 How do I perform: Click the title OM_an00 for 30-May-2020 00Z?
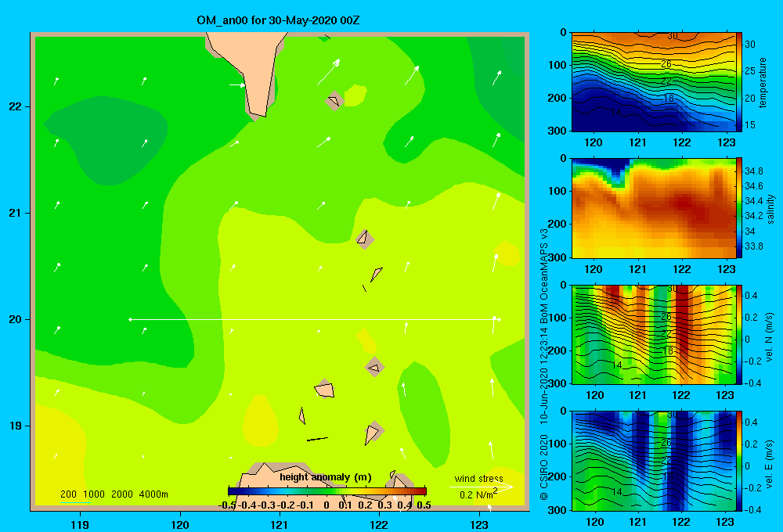pyautogui.click(x=278, y=21)
